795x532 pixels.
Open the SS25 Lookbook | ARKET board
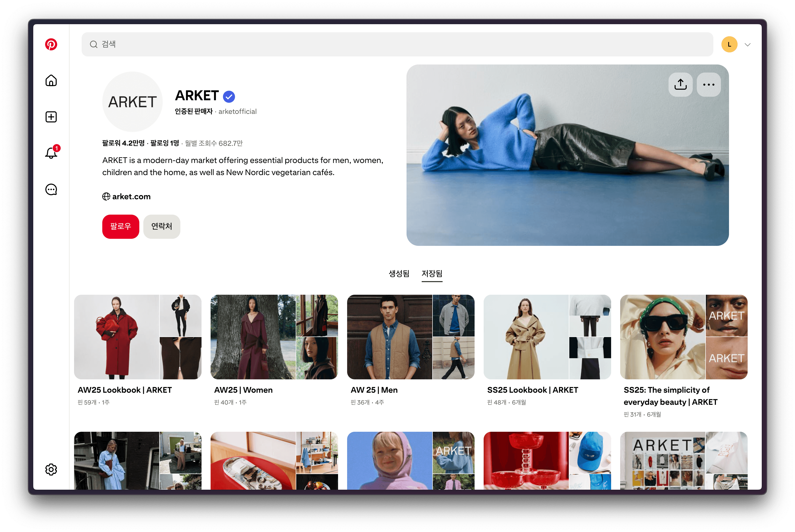click(x=547, y=337)
